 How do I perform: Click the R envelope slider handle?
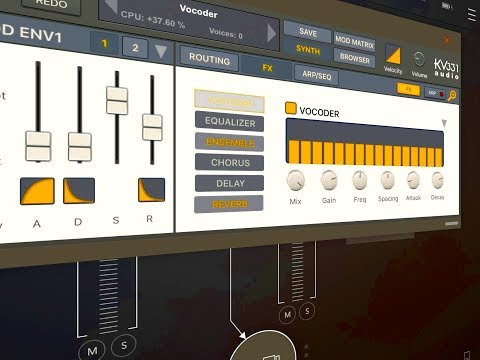click(x=152, y=127)
